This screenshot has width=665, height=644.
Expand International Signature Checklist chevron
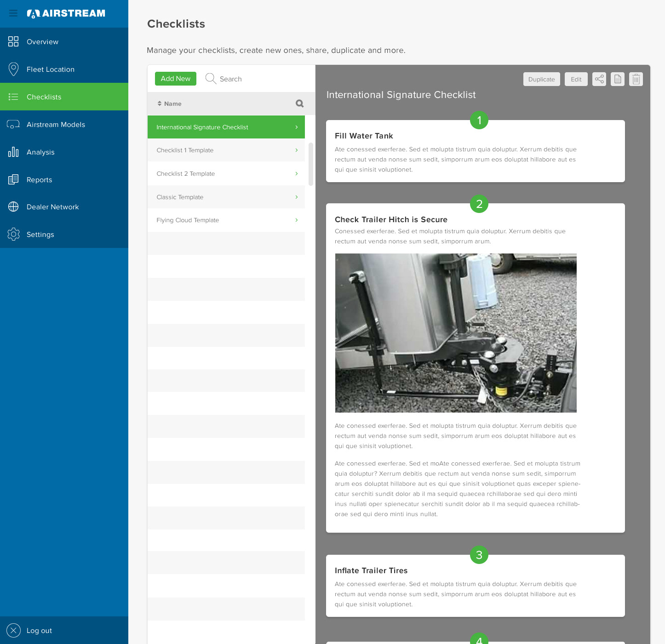[x=297, y=127]
